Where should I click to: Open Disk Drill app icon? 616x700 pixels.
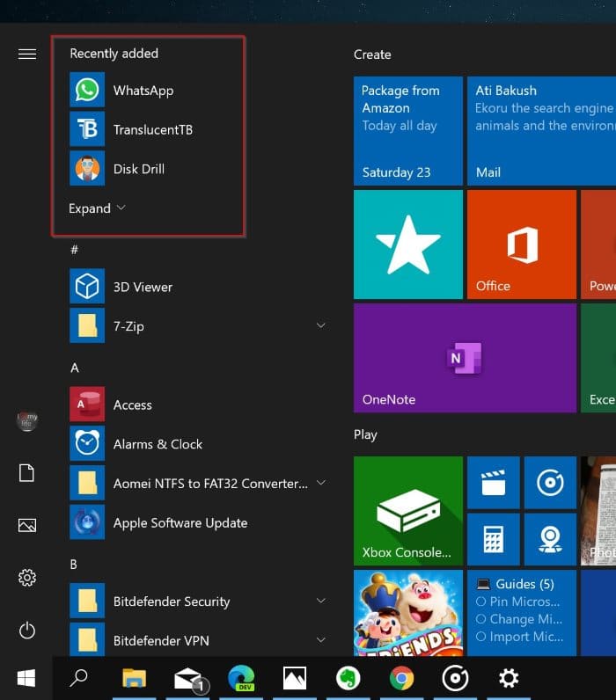[x=87, y=168]
